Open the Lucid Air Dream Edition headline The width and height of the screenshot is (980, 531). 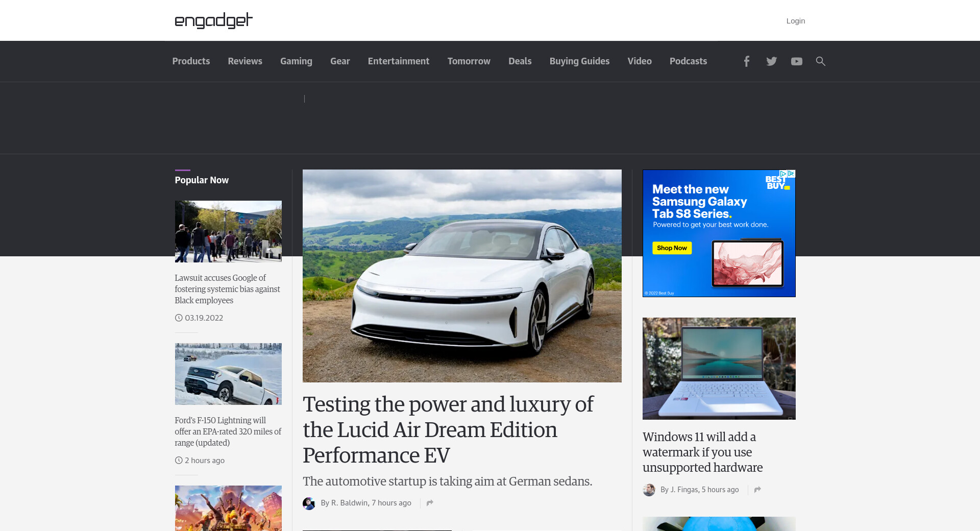coord(448,429)
